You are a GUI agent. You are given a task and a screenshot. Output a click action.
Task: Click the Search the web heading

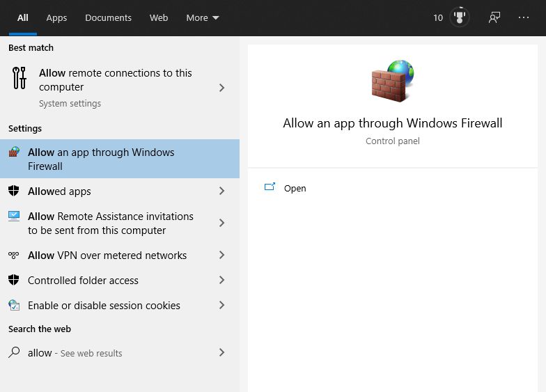39,329
